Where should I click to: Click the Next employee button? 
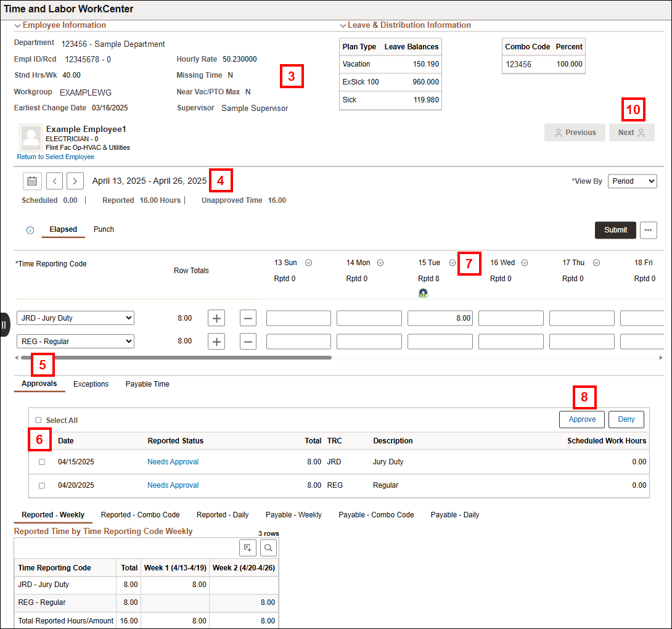click(632, 133)
